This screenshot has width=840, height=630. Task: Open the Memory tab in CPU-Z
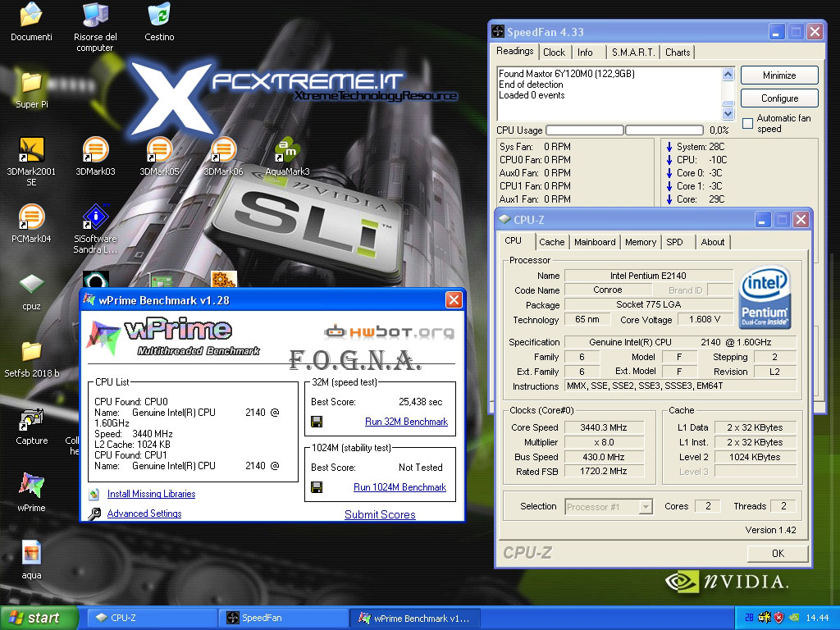pos(641,242)
